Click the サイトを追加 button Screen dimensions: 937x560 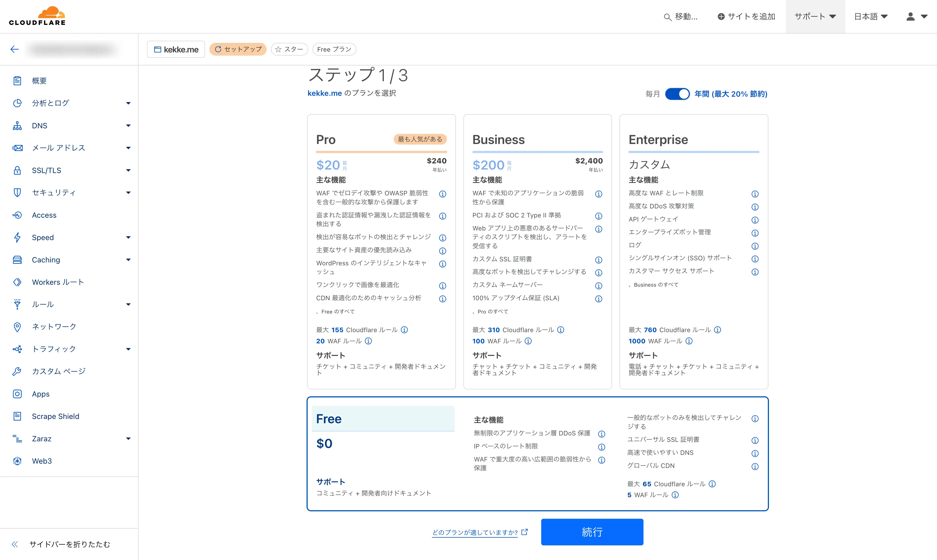[746, 17]
